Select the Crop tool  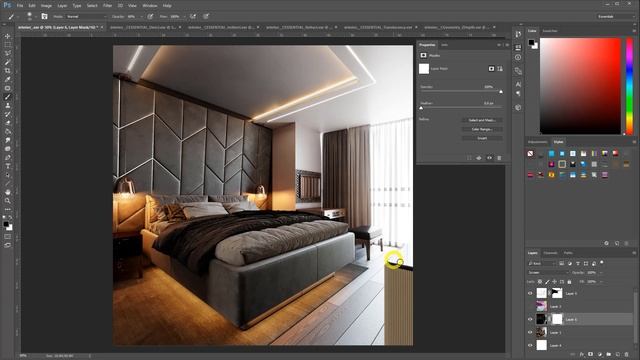[7, 71]
